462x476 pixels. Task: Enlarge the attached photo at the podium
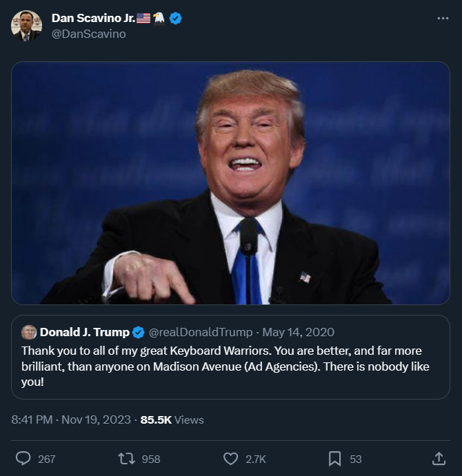tap(230, 183)
